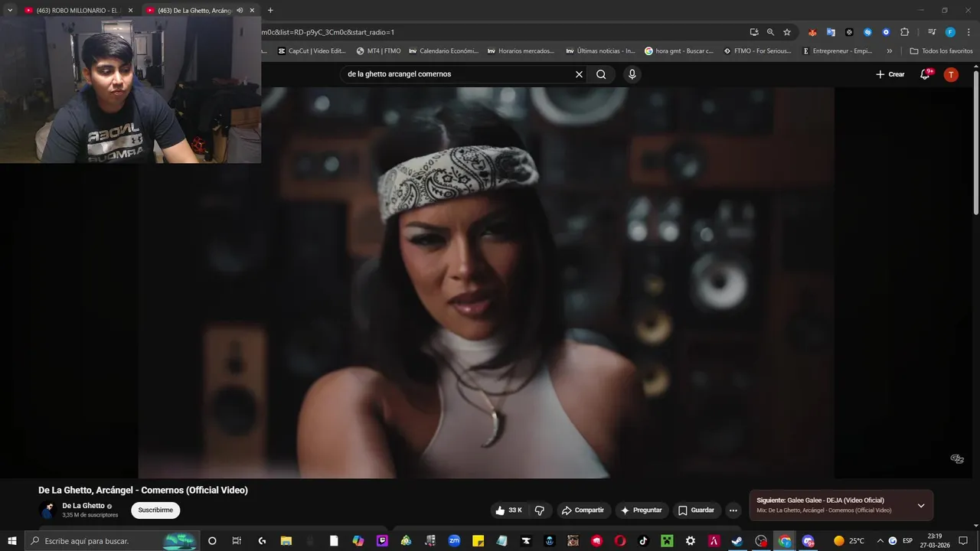Start voice search with microphone icon
980x551 pixels.
click(632, 74)
